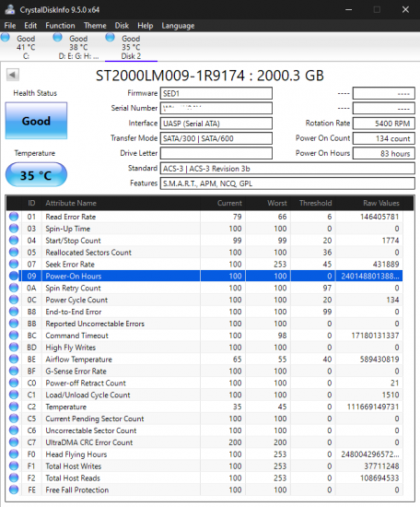Image resolution: width=420 pixels, height=507 pixels.
Task: Click the blue orb for G-Sense Error Rate
Action: [14, 371]
